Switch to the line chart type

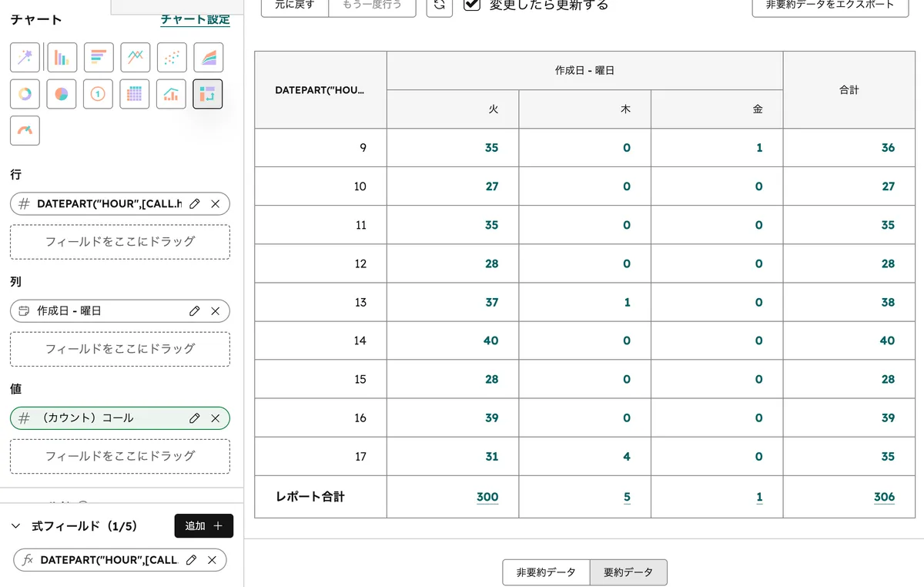click(x=136, y=56)
